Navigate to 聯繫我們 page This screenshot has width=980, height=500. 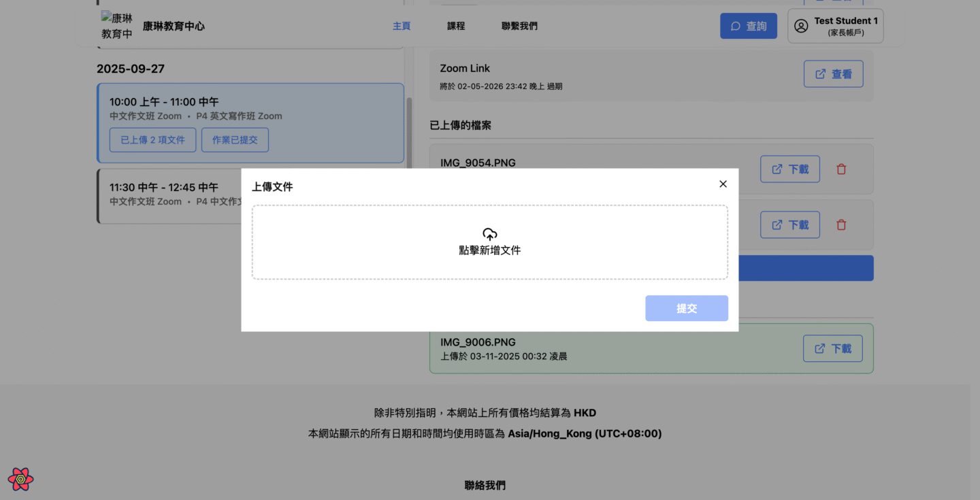pyautogui.click(x=519, y=26)
